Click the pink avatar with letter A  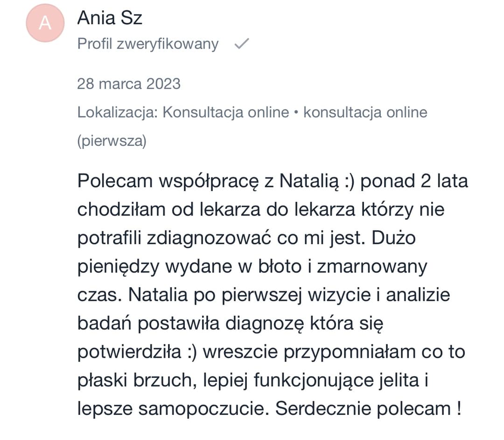click(45, 23)
